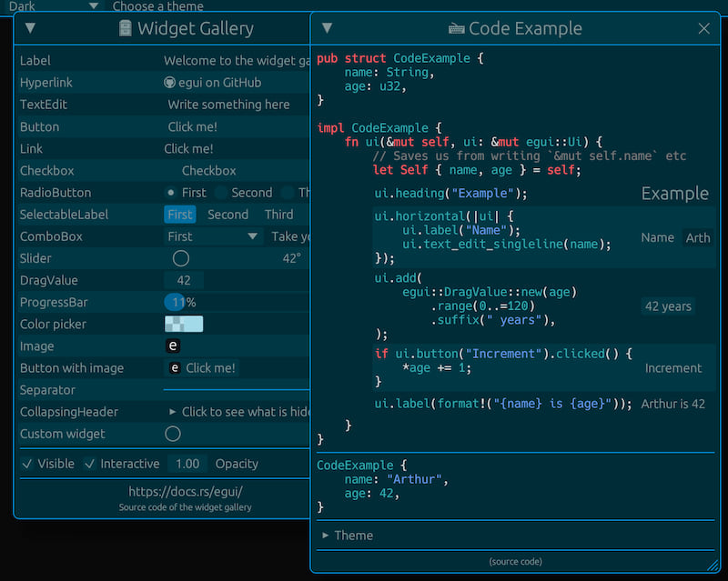
Task: Expand the Theme collapsing header
Action: (x=348, y=536)
